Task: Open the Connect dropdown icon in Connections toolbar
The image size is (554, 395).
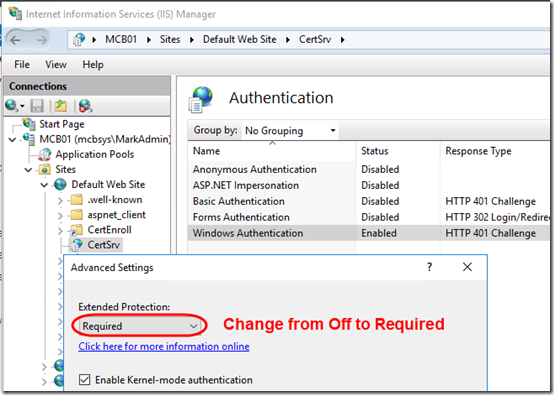Action: 14,106
